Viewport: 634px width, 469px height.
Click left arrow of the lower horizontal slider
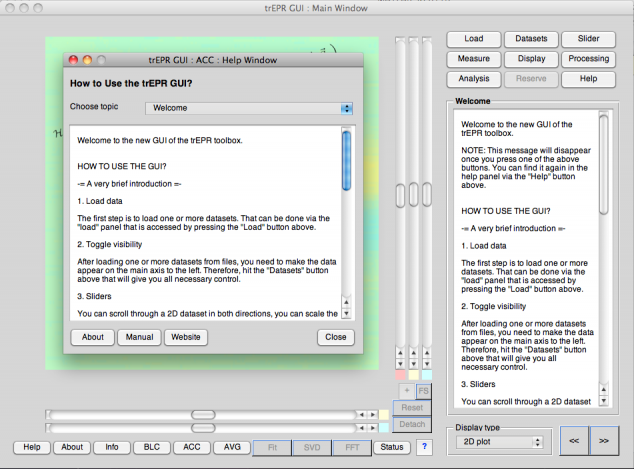tap(362, 428)
